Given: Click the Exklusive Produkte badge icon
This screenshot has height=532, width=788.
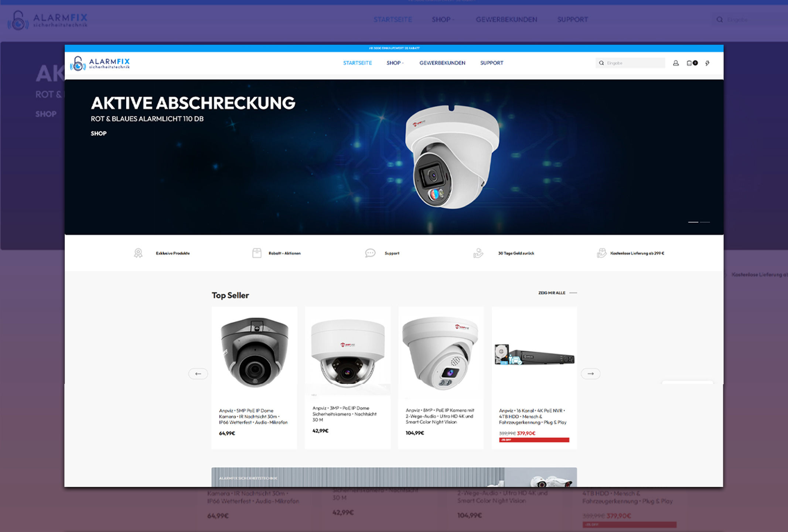Looking at the screenshot, I should click(x=138, y=253).
